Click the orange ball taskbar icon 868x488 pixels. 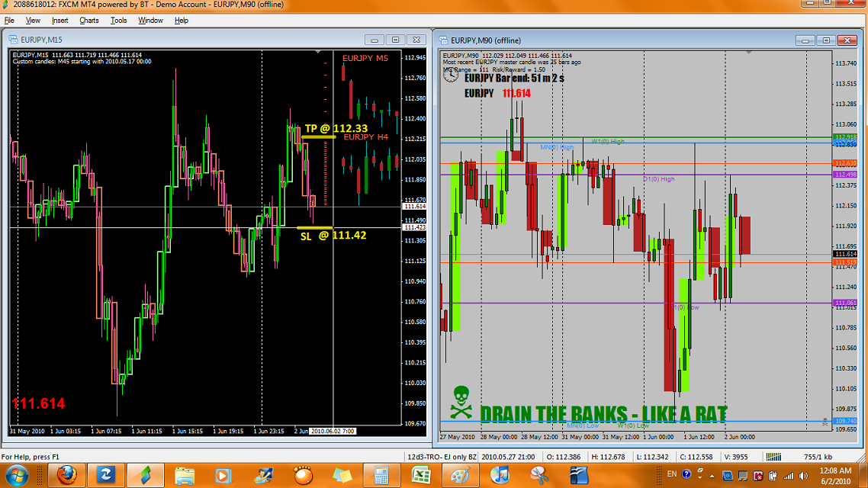point(303,475)
